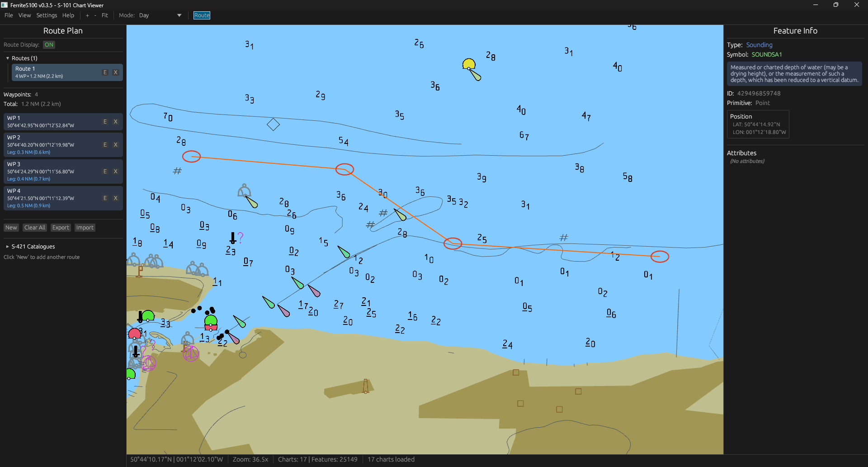Collapse the Routes (1) tree

[x=8, y=58]
